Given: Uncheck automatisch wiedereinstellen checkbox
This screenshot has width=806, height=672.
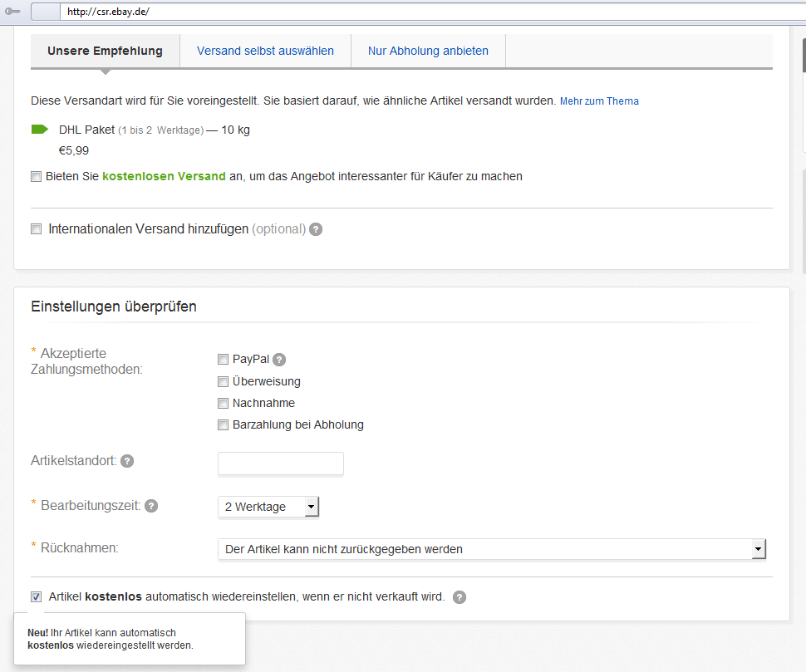Looking at the screenshot, I should tap(36, 597).
